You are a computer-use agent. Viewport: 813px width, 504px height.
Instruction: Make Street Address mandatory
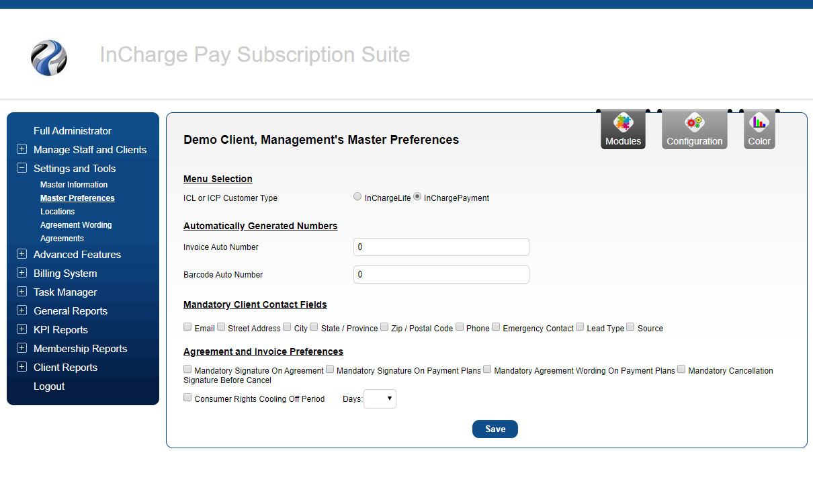[221, 327]
